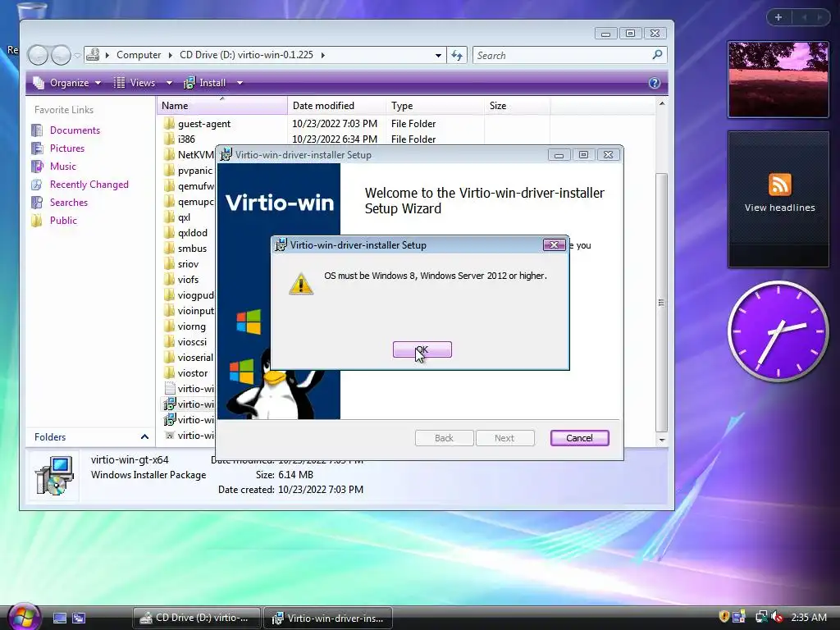
Task: Open the Install dropdown arrow
Action: [240, 83]
